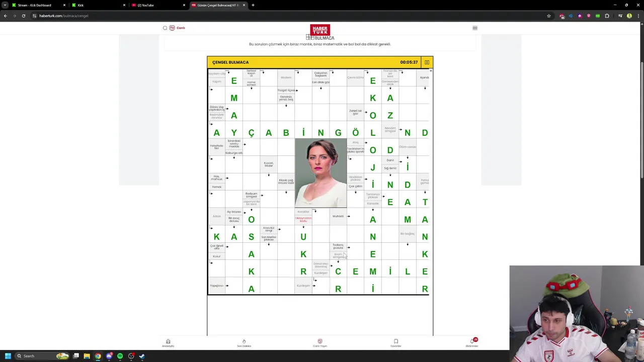
Task: Click the 00:05:37 timer display
Action: [409, 62]
